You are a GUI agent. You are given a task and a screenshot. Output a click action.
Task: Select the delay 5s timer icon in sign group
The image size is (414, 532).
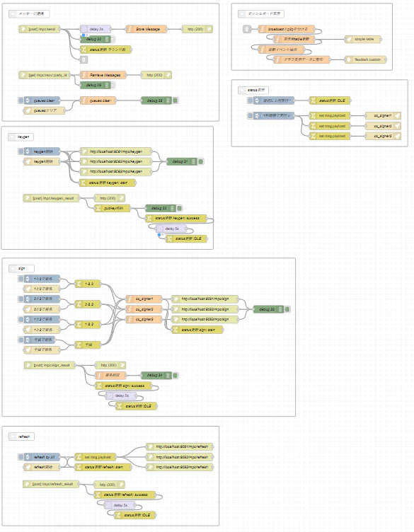(109, 395)
